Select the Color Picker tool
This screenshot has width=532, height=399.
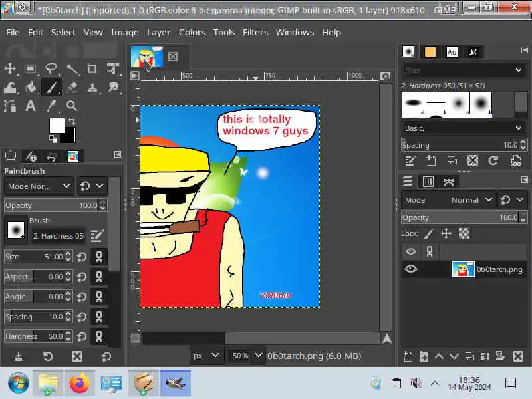51,106
